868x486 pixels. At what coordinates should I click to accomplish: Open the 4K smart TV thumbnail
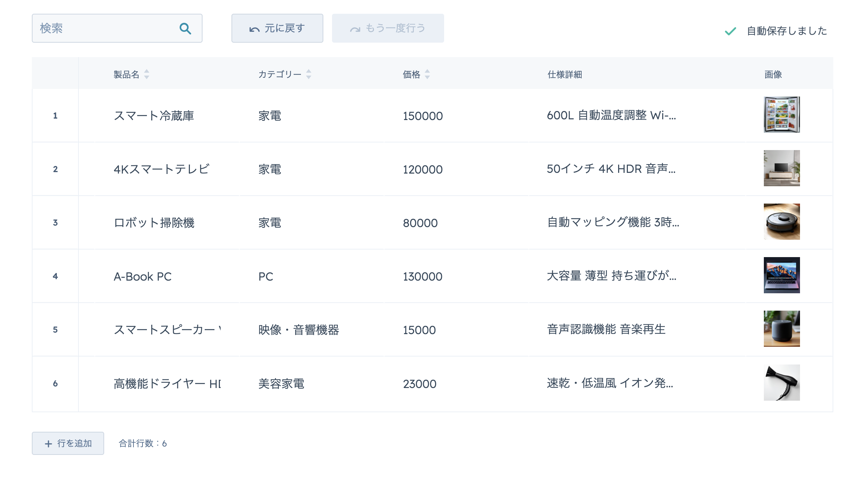pos(782,168)
